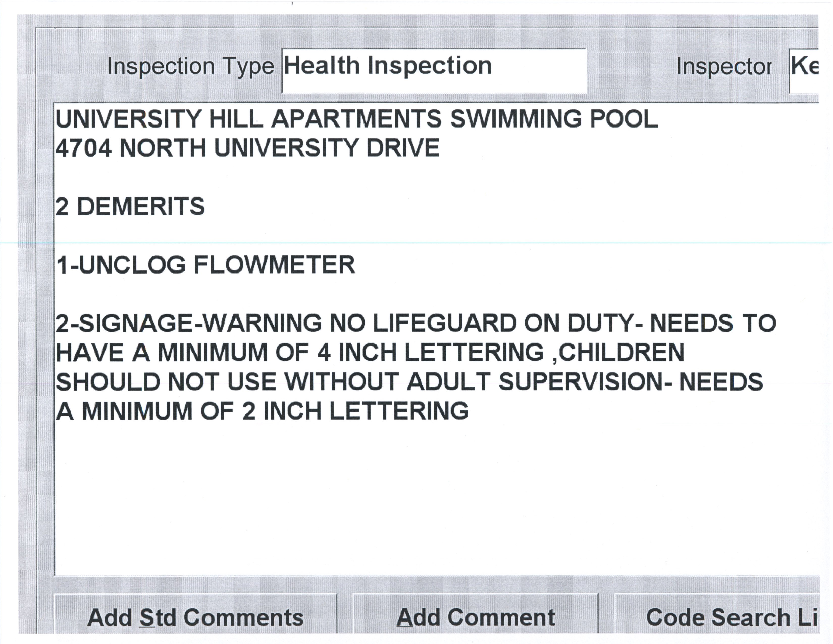Click the word FLOWMETER in comments

point(274,265)
